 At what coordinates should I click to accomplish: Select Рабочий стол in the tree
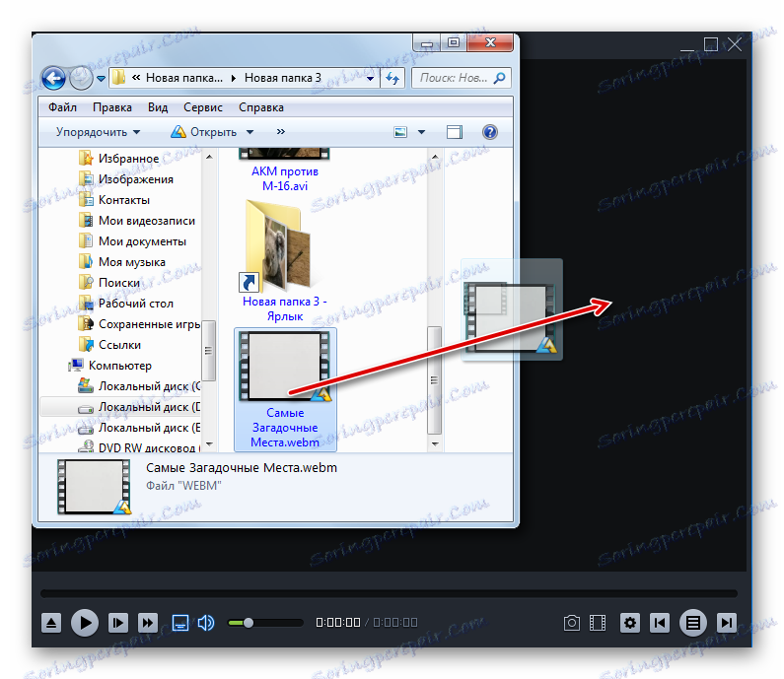[126, 304]
